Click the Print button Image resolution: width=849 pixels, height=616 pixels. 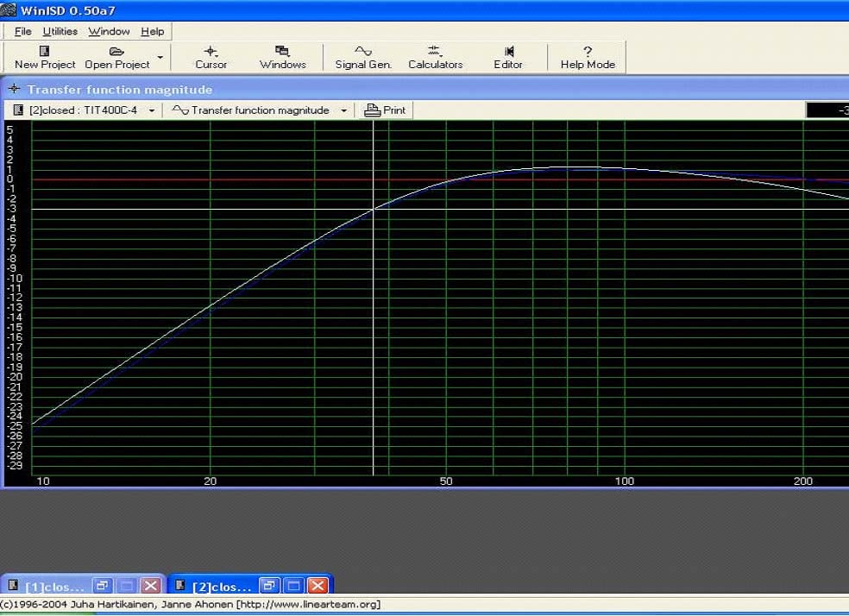tap(385, 110)
